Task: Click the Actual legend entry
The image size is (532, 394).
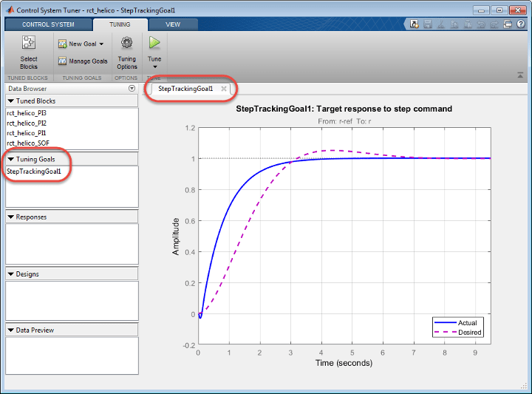Action: [x=456, y=323]
